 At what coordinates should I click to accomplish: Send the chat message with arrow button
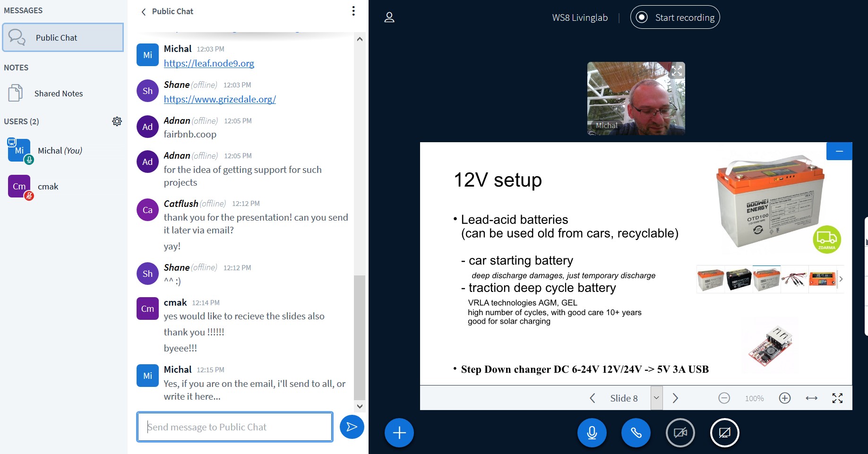tap(352, 427)
